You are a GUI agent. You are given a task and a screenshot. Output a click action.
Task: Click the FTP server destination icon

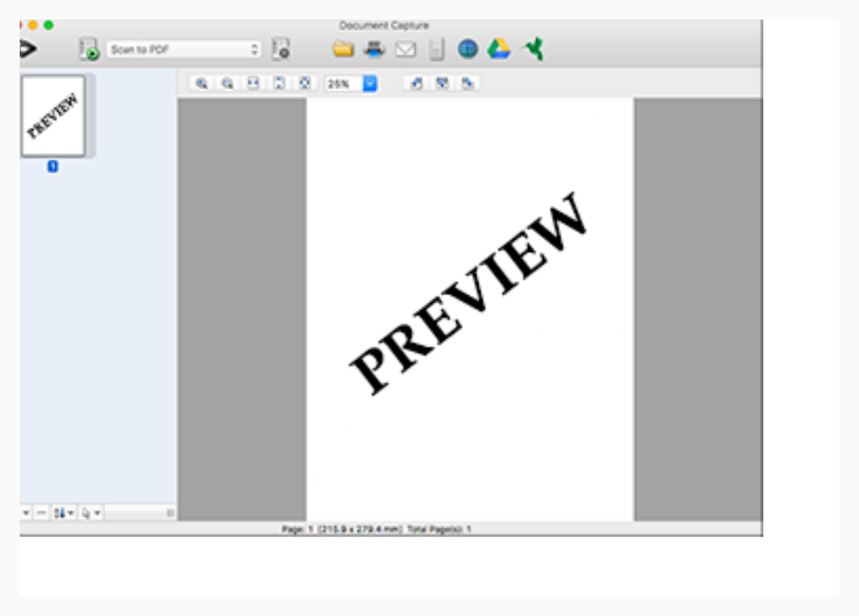[x=437, y=49]
